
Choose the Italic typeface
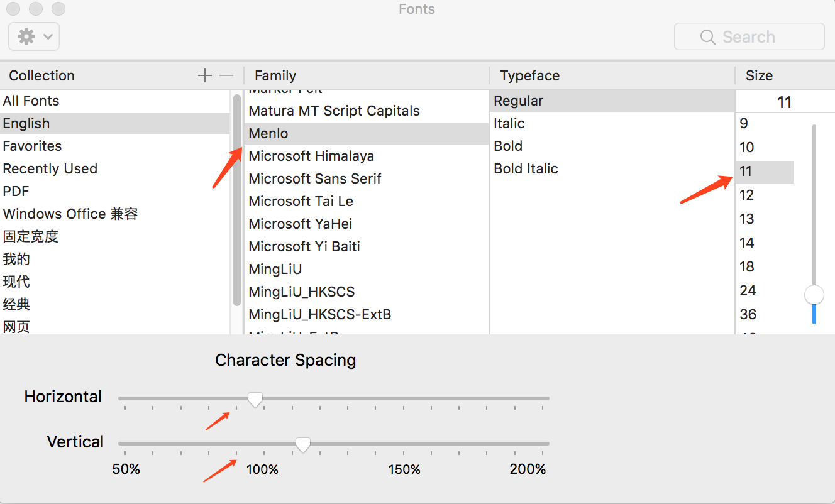509,123
